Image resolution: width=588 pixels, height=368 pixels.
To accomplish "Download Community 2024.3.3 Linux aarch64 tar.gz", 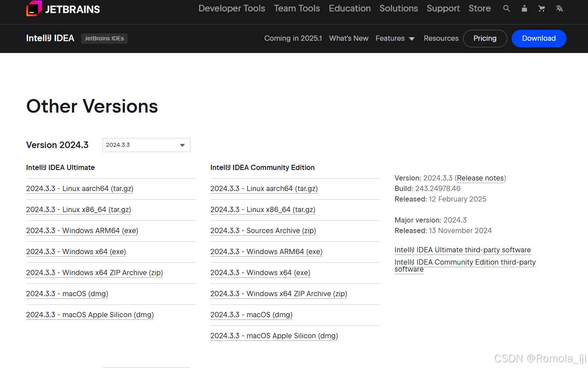I will pyautogui.click(x=264, y=189).
